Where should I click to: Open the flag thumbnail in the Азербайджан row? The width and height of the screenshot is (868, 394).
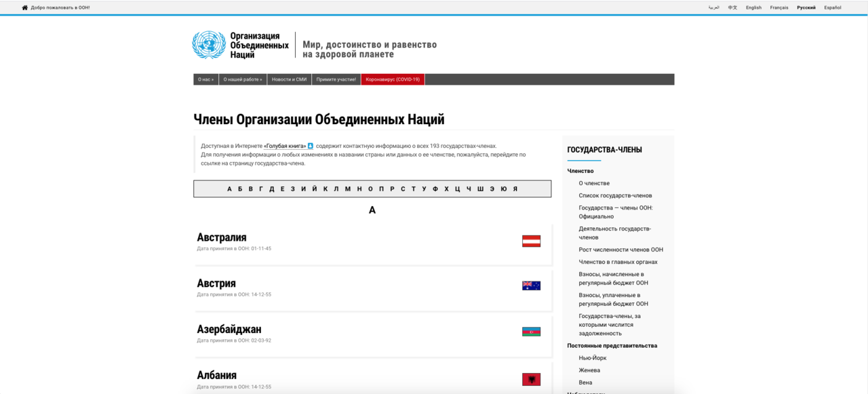coord(531,332)
